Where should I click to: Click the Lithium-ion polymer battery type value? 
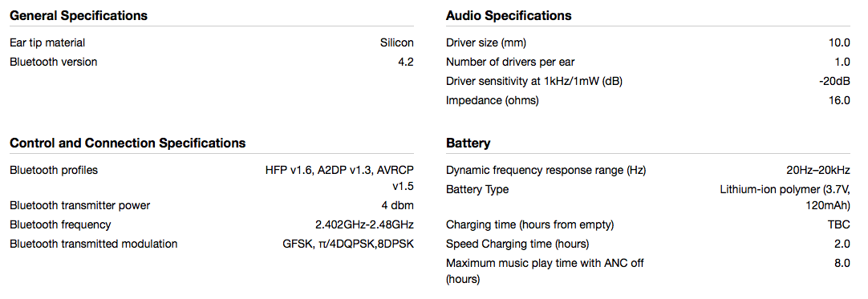click(x=785, y=196)
